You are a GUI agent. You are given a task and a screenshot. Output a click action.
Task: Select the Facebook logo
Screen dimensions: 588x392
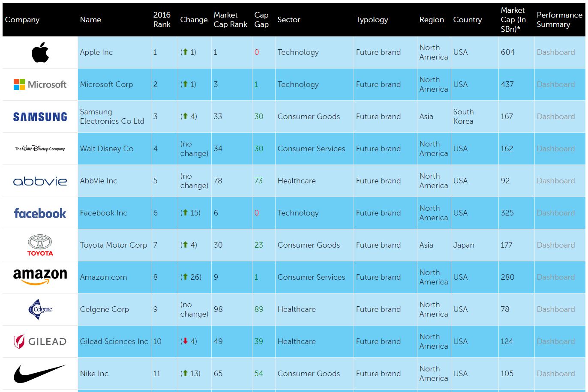[x=40, y=213]
